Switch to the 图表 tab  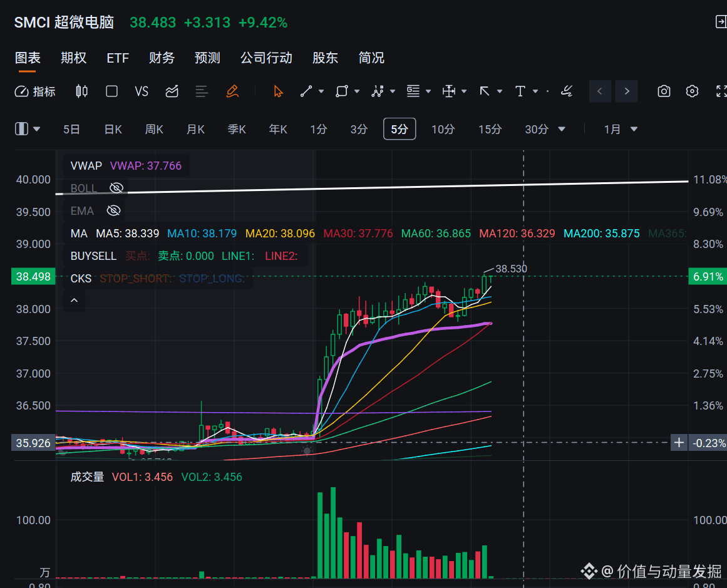28,58
